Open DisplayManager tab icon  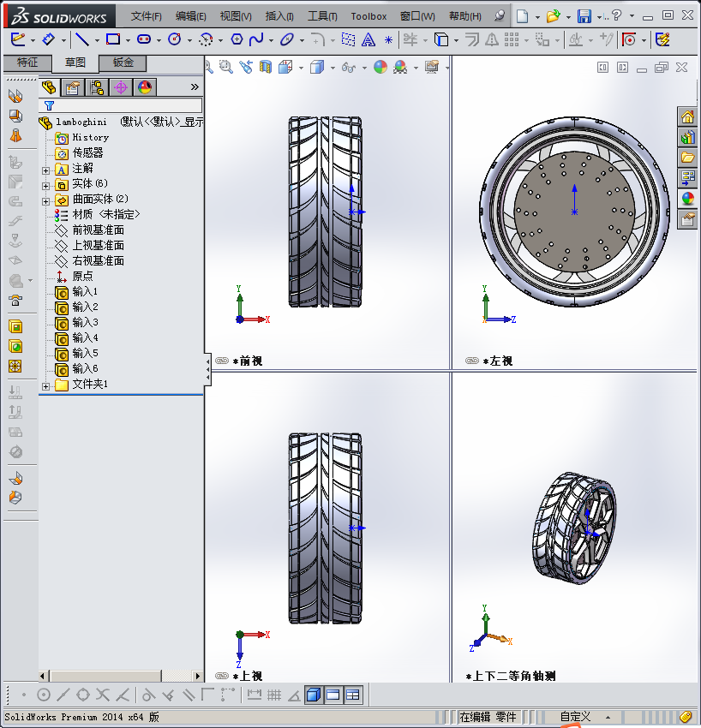(x=145, y=87)
